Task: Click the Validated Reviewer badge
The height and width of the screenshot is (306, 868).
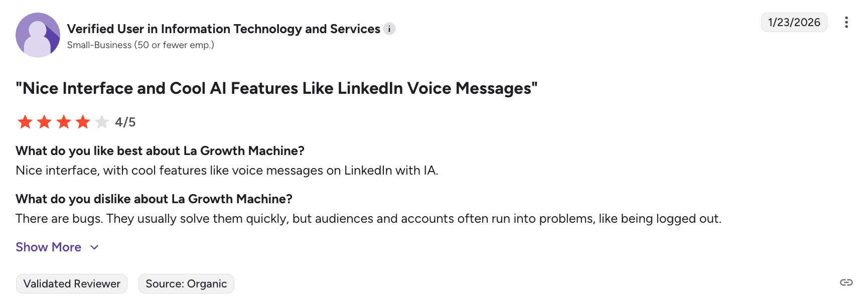Action: pyautogui.click(x=72, y=284)
